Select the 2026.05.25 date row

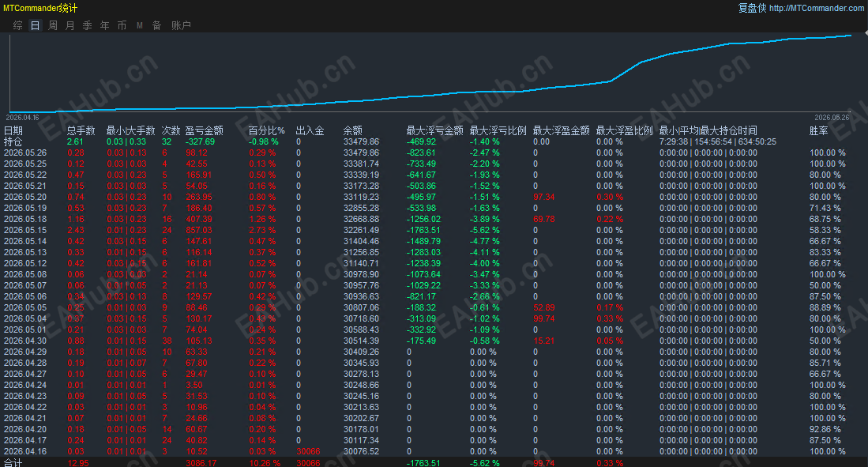point(25,164)
